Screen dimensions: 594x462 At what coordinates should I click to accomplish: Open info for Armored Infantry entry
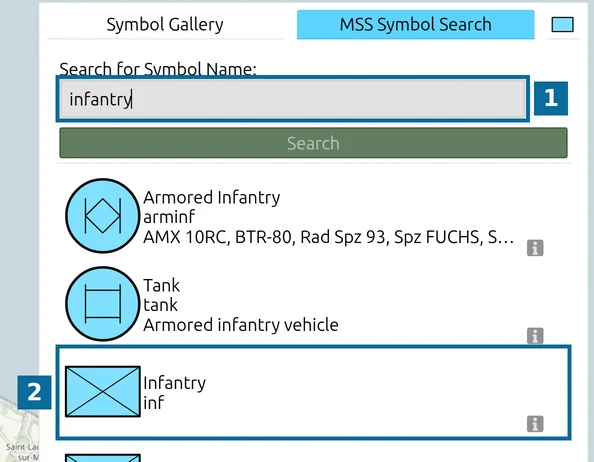(x=535, y=248)
